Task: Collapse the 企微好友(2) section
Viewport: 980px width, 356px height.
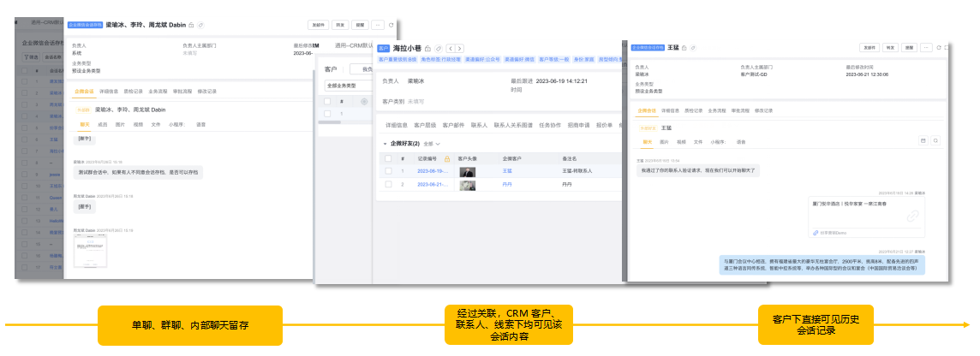Action: click(x=385, y=144)
